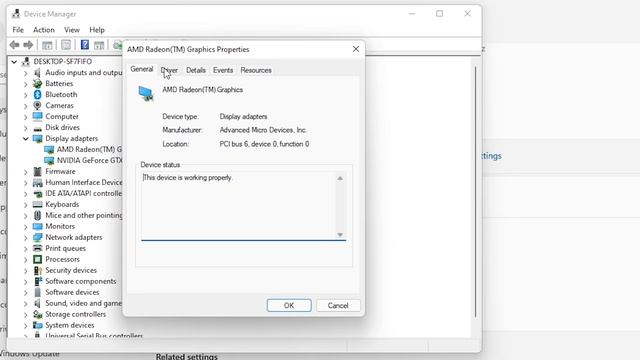The height and width of the screenshot is (360, 640).
Task: Click the AMD Radeon device icon in dialog
Action: (146, 93)
